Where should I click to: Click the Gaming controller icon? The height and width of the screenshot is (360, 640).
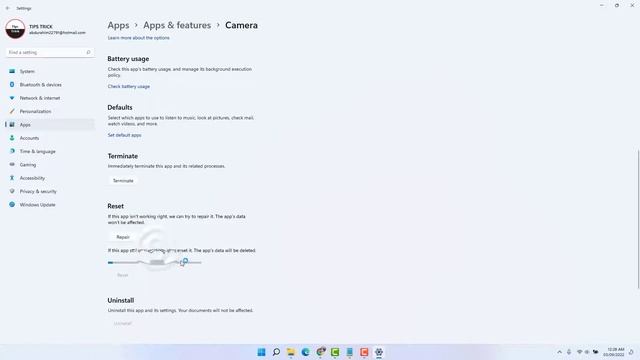point(12,165)
